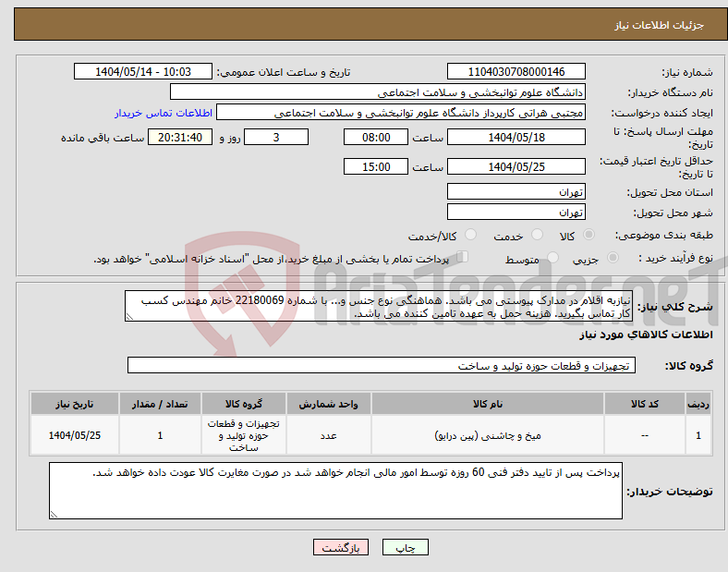The image size is (728, 572).
Task: Click the unit cell عدد
Action: 328,435
